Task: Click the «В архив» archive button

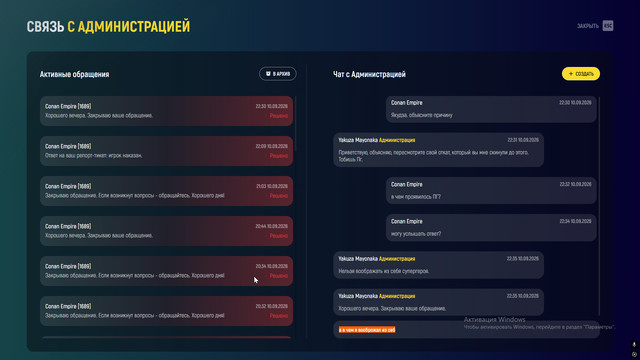Action: pos(278,74)
